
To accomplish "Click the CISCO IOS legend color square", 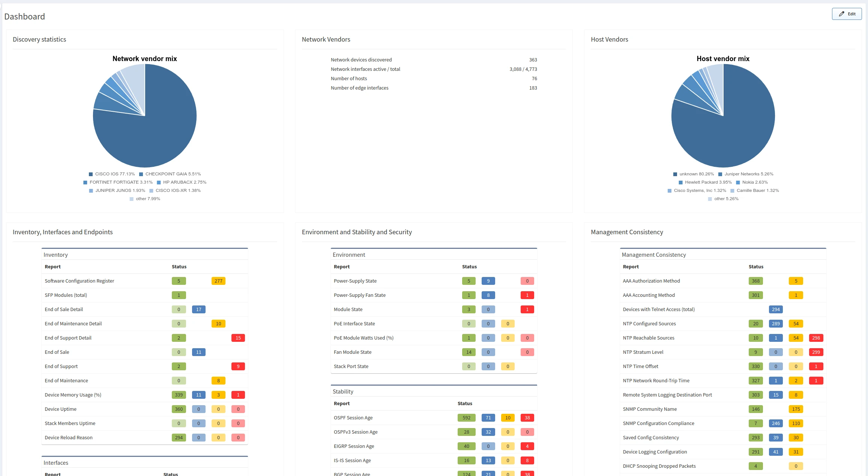I will click(91, 174).
